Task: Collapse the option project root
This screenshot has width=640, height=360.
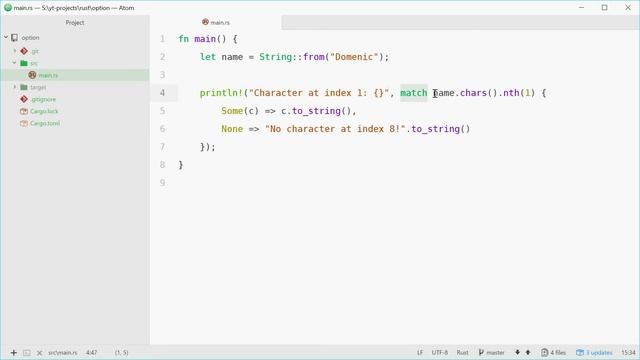Action: pyautogui.click(x=6, y=37)
